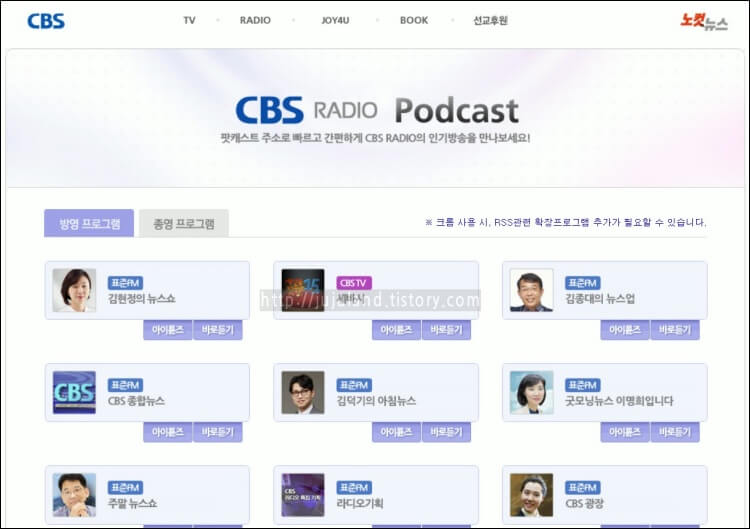
Task: Open the TV menu
Action: pos(189,21)
